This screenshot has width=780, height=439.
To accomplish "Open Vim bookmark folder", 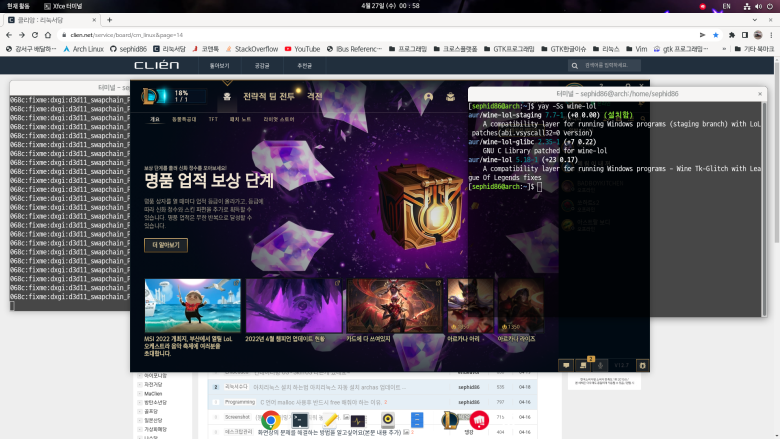I will 637,49.
